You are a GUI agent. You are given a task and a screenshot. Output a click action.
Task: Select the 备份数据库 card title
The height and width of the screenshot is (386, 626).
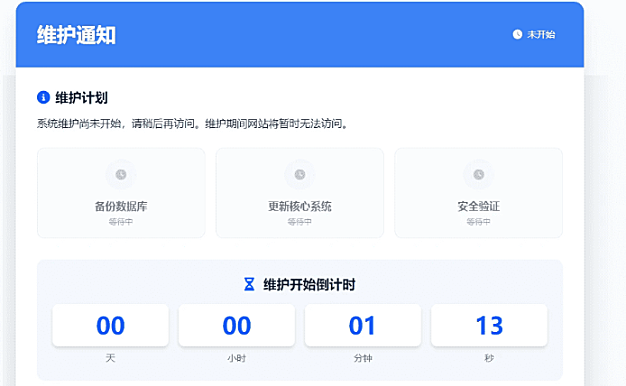pyautogui.click(x=121, y=206)
